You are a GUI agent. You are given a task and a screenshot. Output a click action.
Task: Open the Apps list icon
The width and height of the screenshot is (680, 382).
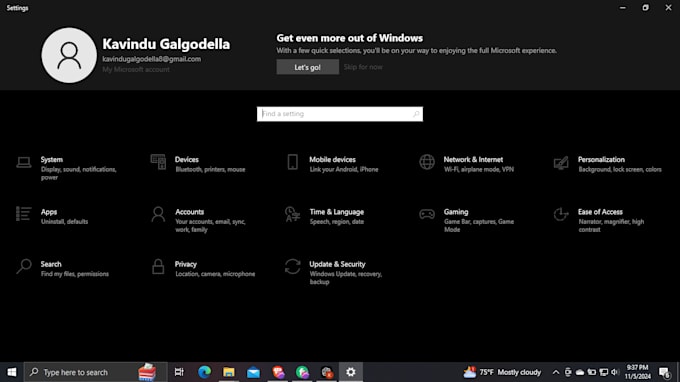(24, 214)
